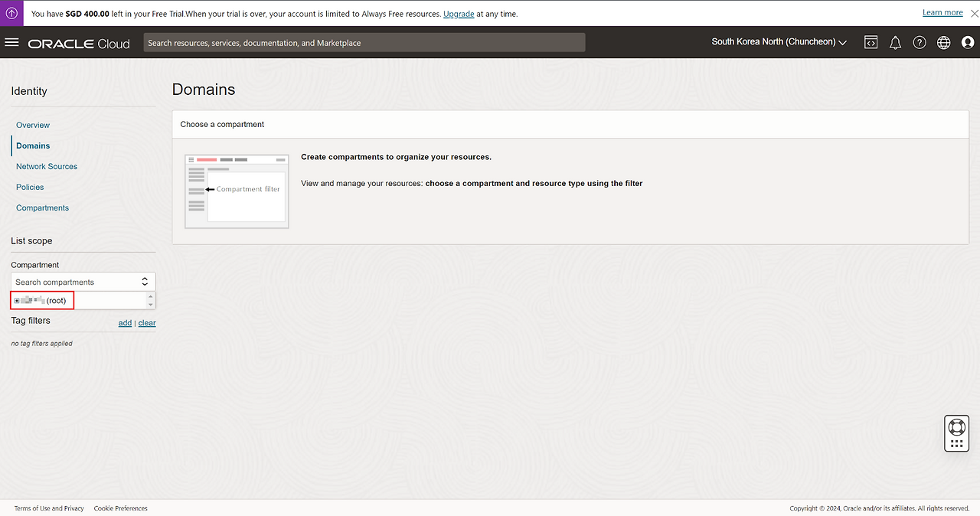Viewport: 980px width, 516px height.
Task: Click the Learn more link
Action: [x=942, y=12]
